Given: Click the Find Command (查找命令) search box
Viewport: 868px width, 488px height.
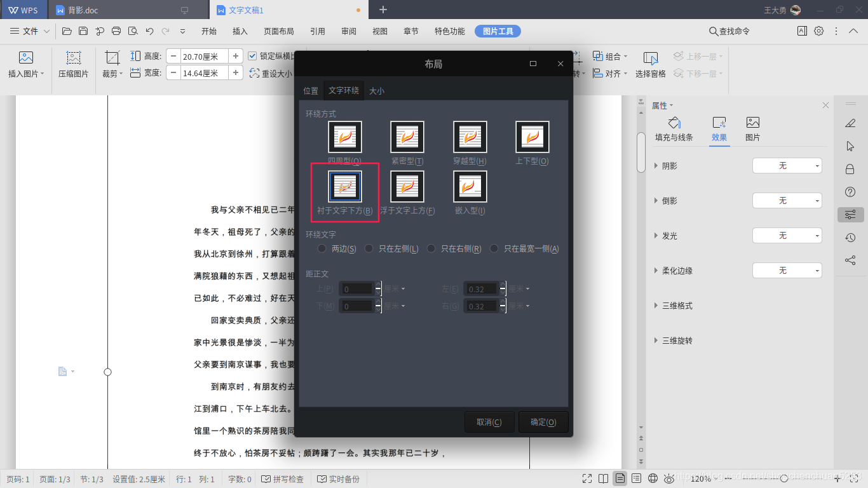Looking at the screenshot, I should tap(729, 31).
